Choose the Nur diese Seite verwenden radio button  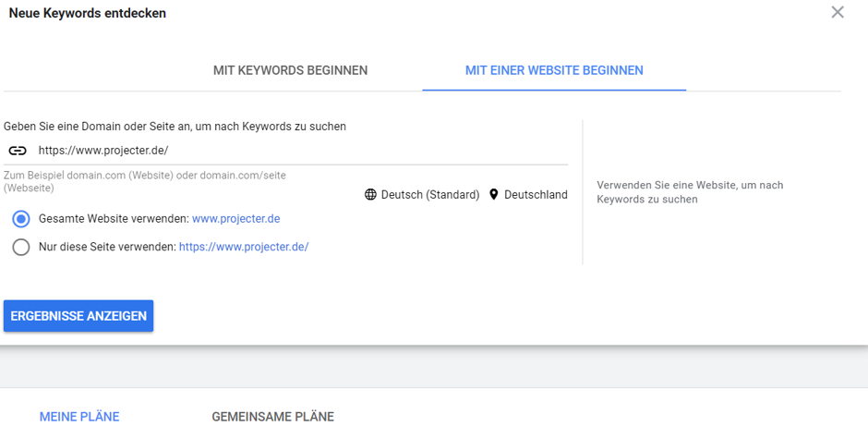(21, 247)
